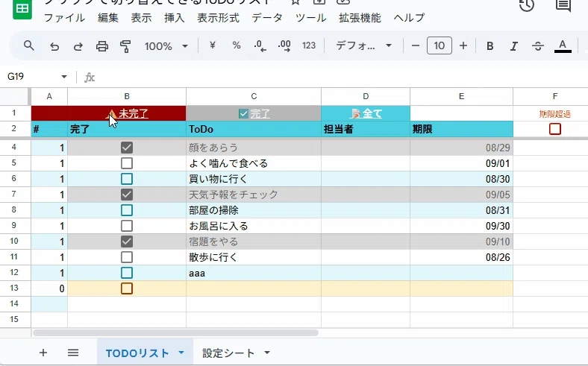
Task: Activate the paint format tool
Action: tap(125, 46)
